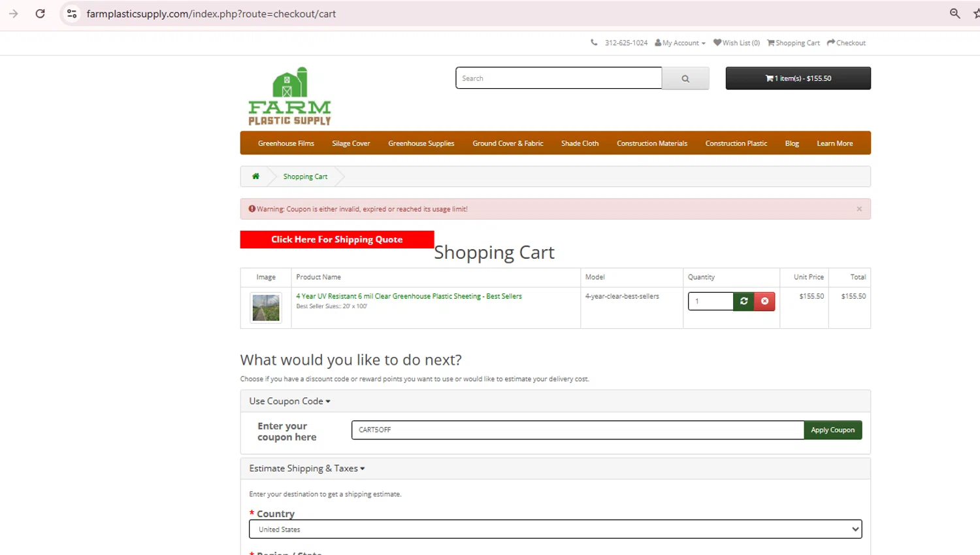Click Here For Shipping Quote button

click(x=336, y=239)
